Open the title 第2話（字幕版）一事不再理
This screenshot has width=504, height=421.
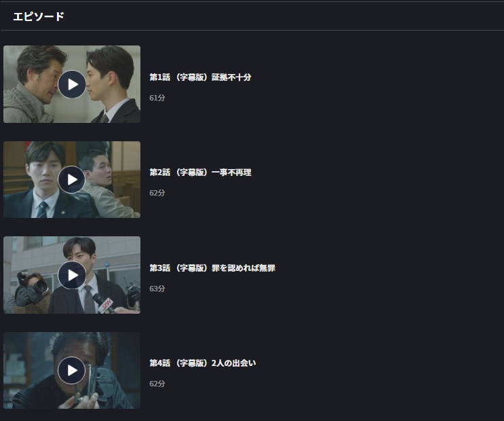coord(200,172)
